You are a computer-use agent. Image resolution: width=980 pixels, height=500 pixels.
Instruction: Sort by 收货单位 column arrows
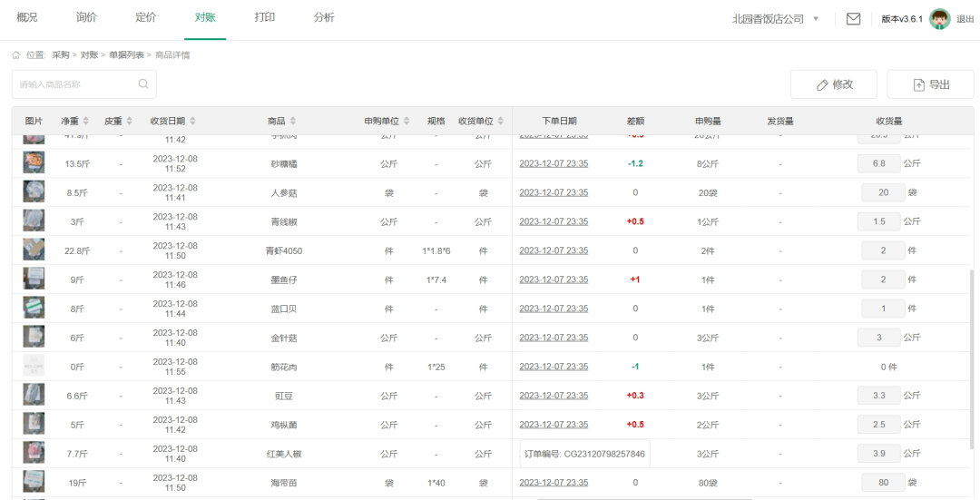point(501,121)
